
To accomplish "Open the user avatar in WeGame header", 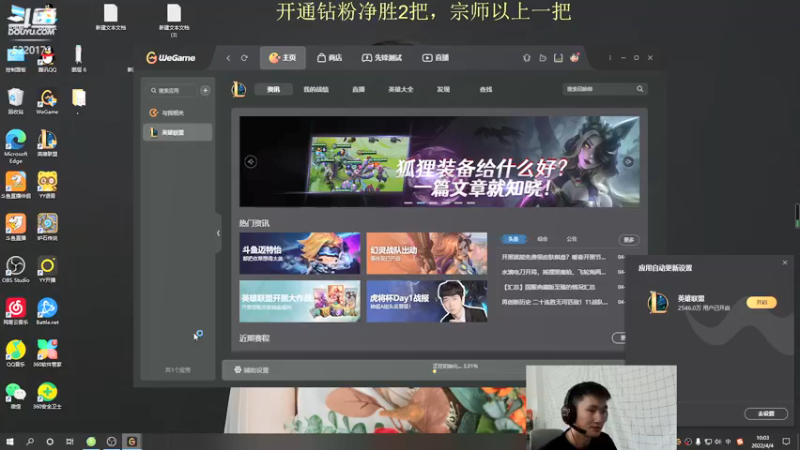I will point(575,58).
